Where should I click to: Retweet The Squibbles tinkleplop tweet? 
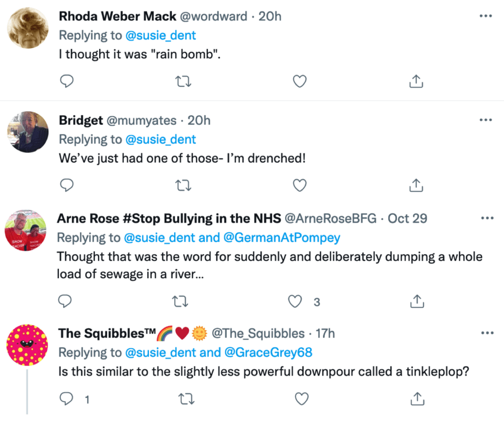click(x=183, y=399)
